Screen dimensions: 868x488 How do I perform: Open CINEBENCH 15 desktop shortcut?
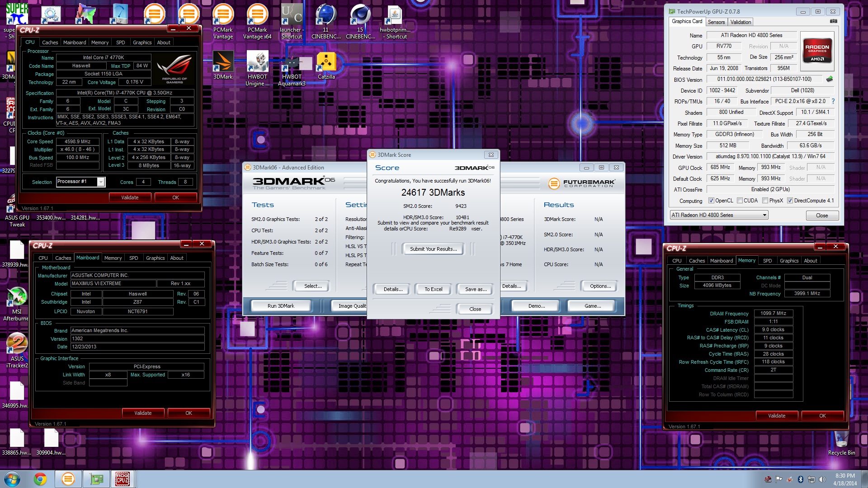coord(360,21)
